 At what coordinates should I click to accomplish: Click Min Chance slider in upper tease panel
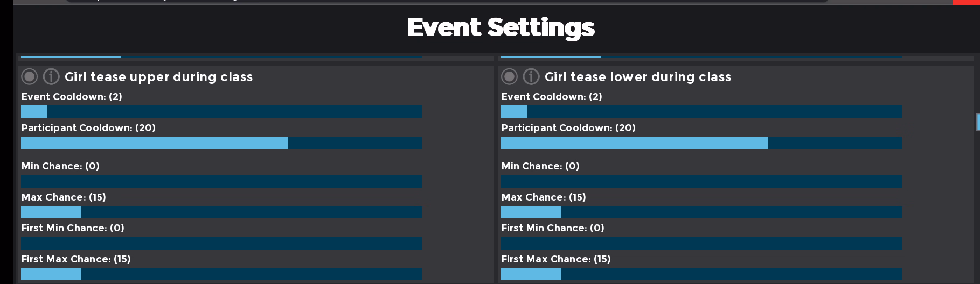click(x=221, y=181)
